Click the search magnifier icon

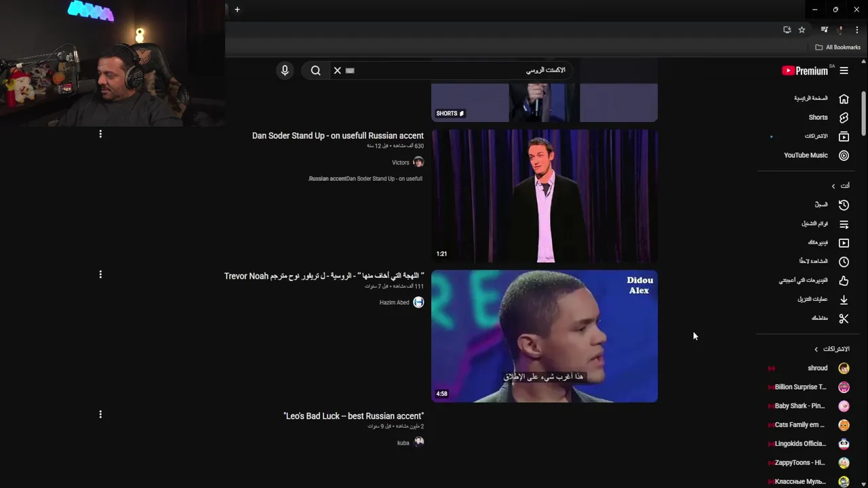coord(316,70)
